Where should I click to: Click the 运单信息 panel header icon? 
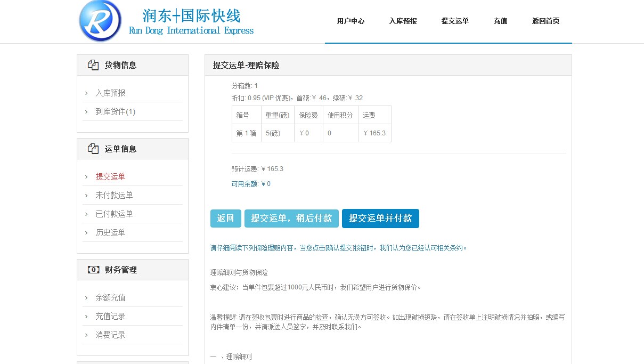click(93, 149)
